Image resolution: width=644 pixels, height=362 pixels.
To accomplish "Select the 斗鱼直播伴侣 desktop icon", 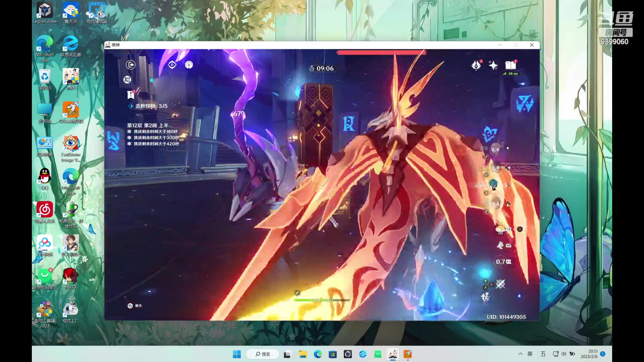I will [x=71, y=113].
